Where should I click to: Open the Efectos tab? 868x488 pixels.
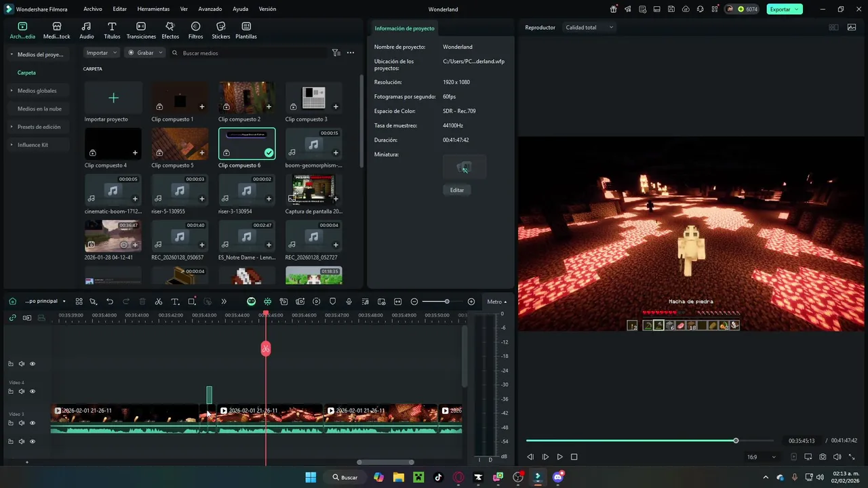[x=170, y=30]
